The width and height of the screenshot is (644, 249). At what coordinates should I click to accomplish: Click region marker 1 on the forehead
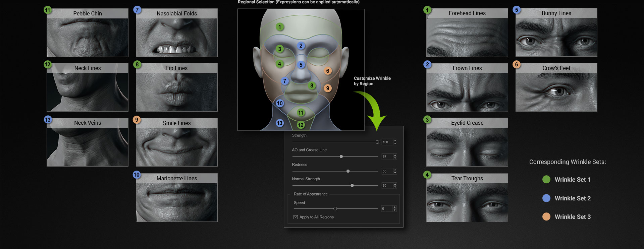pos(280,27)
